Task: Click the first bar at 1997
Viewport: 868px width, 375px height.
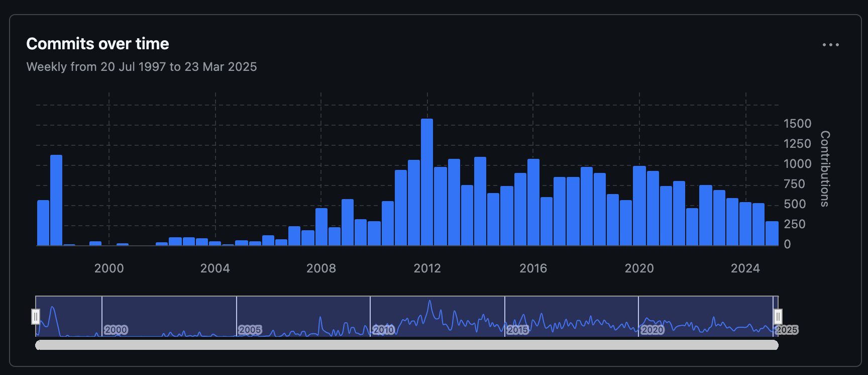Action: (x=43, y=223)
